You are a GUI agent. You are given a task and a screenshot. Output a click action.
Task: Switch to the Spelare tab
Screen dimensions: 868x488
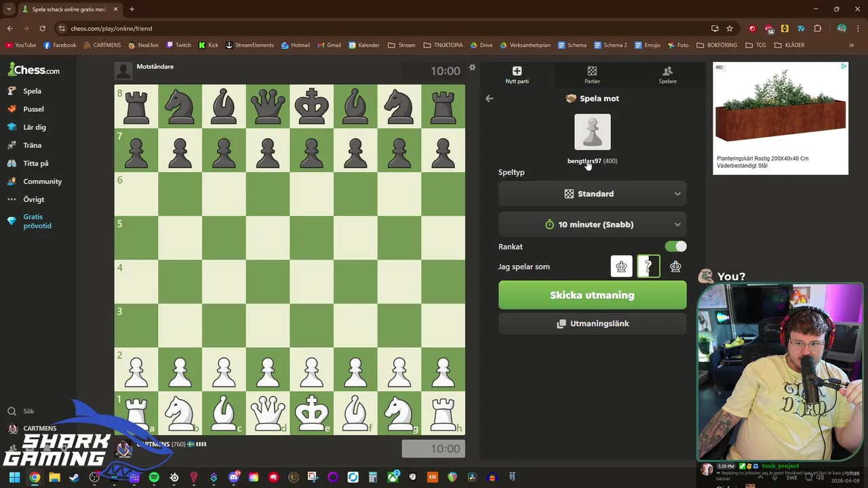[667, 75]
